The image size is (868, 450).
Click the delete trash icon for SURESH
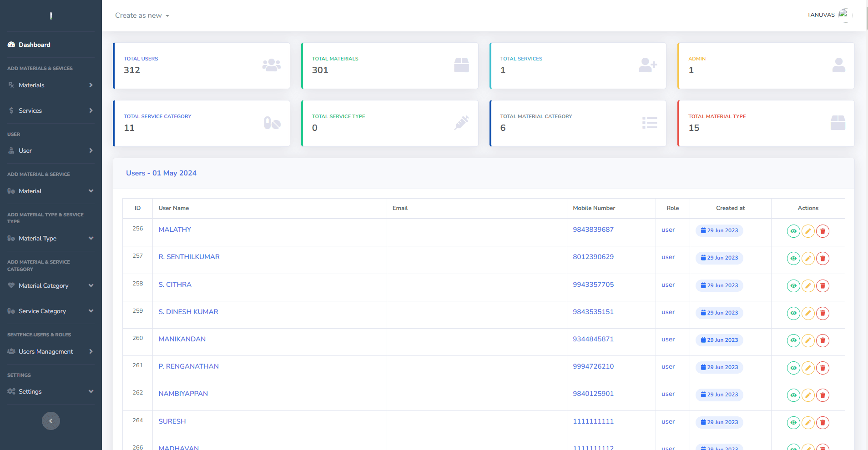(823, 422)
